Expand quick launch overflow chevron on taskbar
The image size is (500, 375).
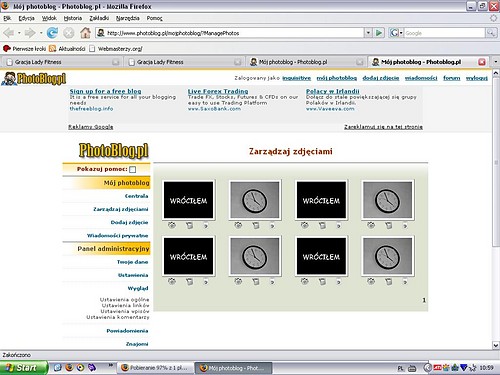[110, 365]
